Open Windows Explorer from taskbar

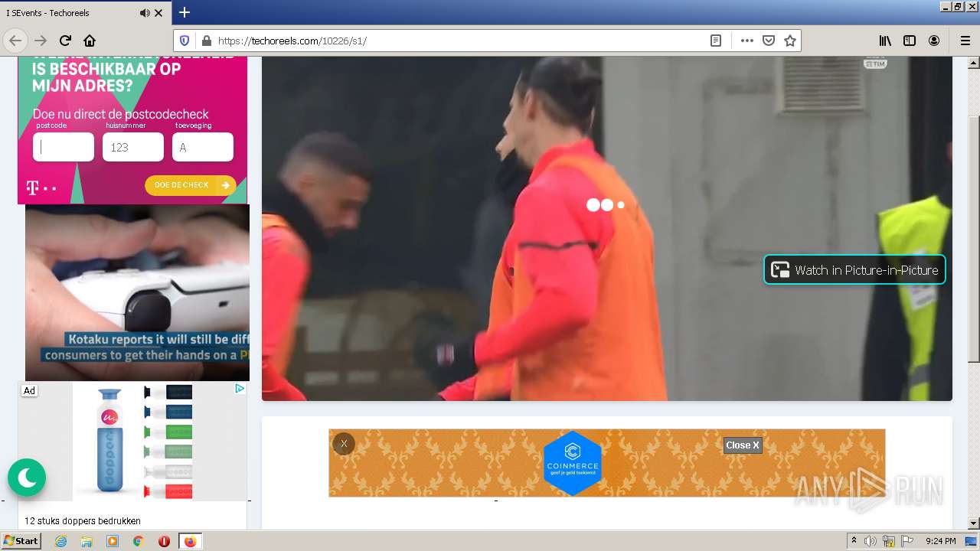point(87,541)
